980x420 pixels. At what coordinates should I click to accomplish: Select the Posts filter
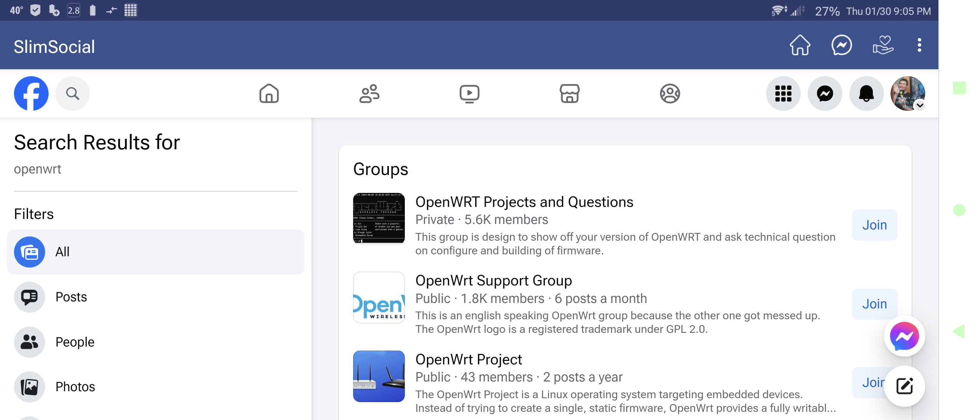tap(156, 297)
